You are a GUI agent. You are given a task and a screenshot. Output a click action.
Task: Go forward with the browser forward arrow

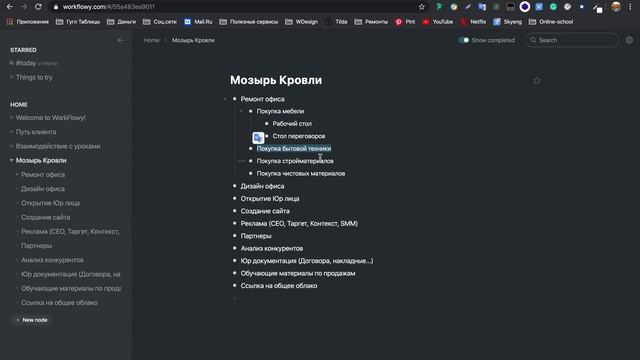point(24,7)
